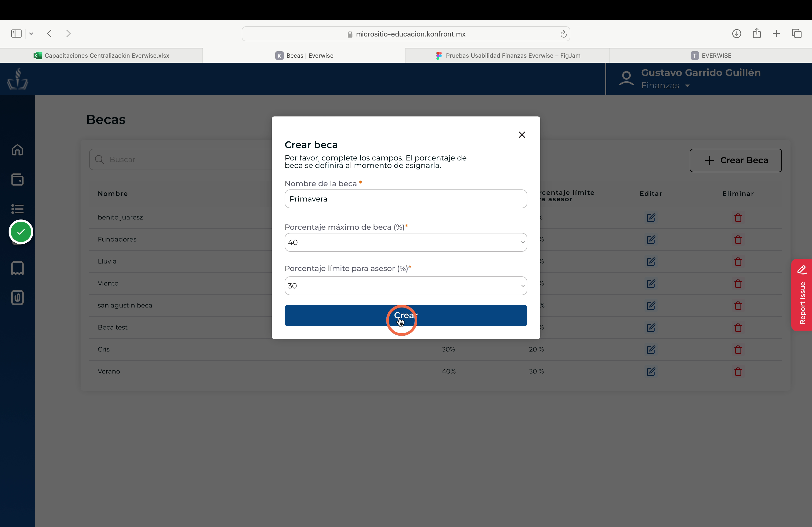The image size is (812, 527).
Task: Open the paperclip attachment sidebar icon
Action: [17, 298]
